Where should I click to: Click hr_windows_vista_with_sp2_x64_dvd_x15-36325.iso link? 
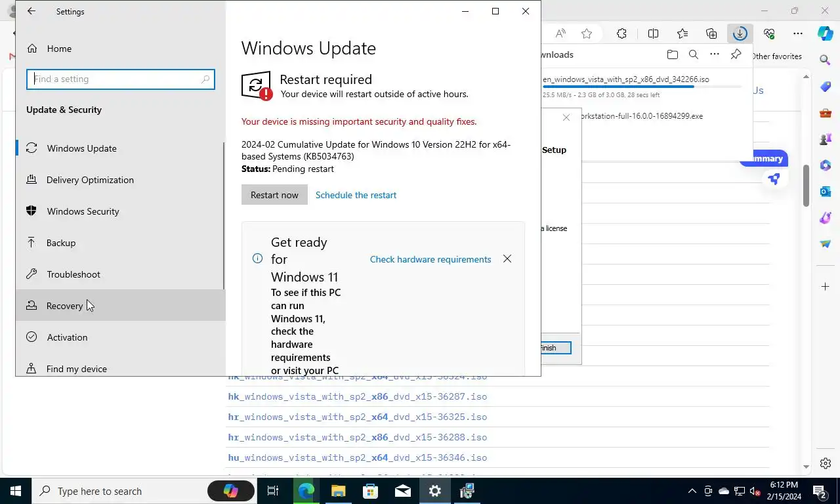(358, 417)
